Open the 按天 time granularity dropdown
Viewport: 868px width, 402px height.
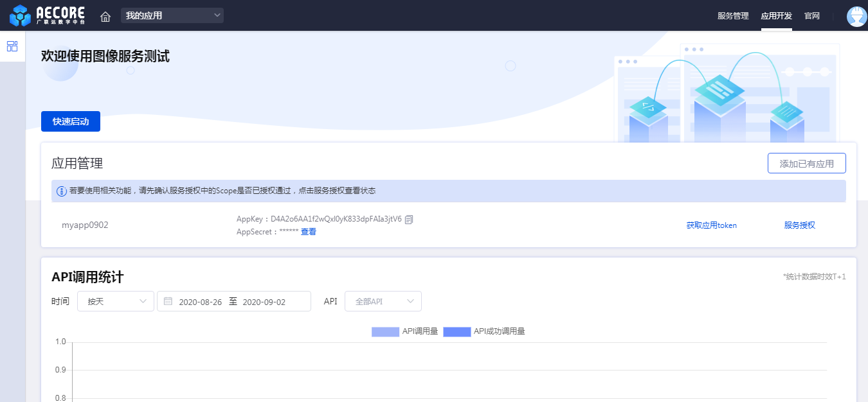point(116,301)
